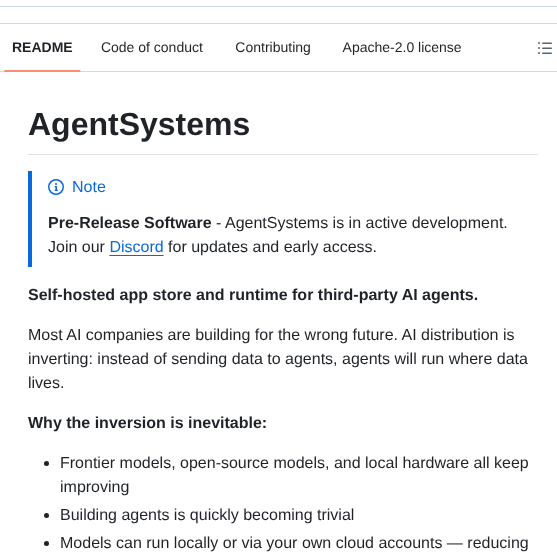Click the blue "Note" label
This screenshot has height=554, width=557.
point(89,187)
